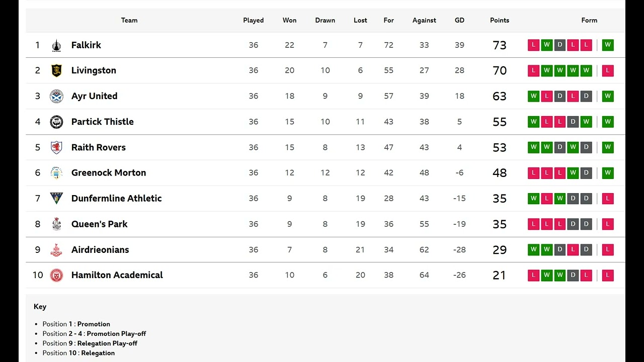This screenshot has width=644, height=362.
Task: Open the Hamilton Academical team link
Action: click(x=117, y=275)
